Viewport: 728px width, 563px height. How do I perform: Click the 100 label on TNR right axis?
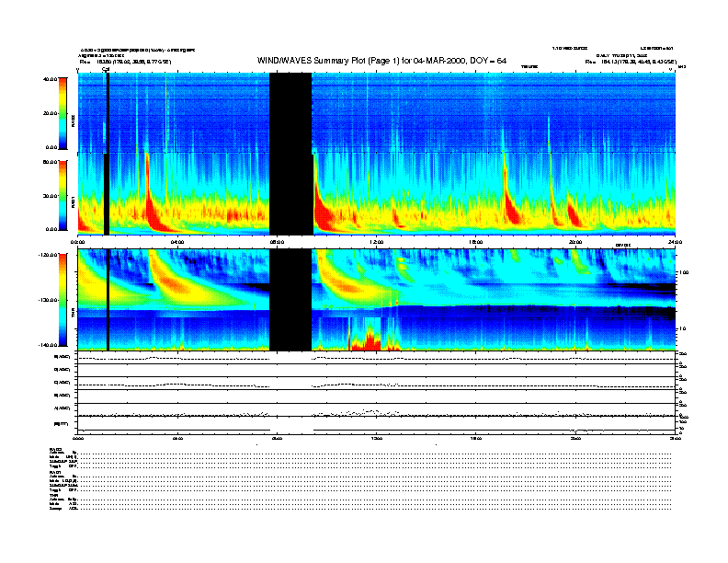[x=684, y=272]
